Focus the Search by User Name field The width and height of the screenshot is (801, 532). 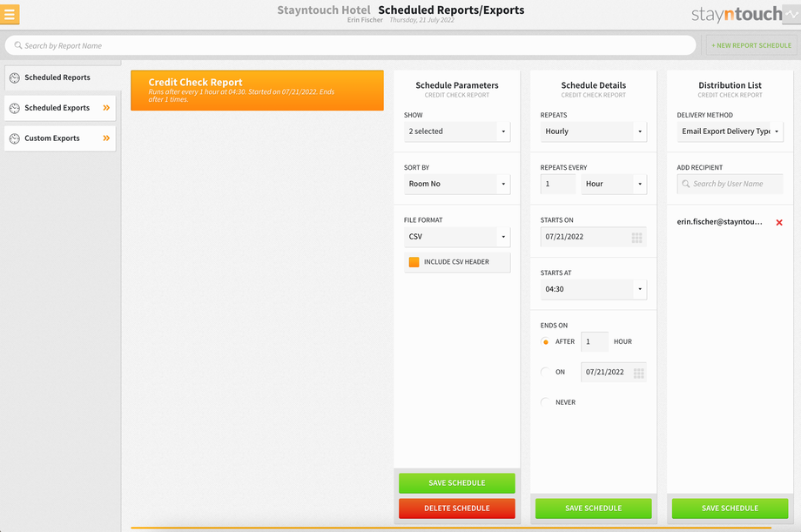point(730,184)
